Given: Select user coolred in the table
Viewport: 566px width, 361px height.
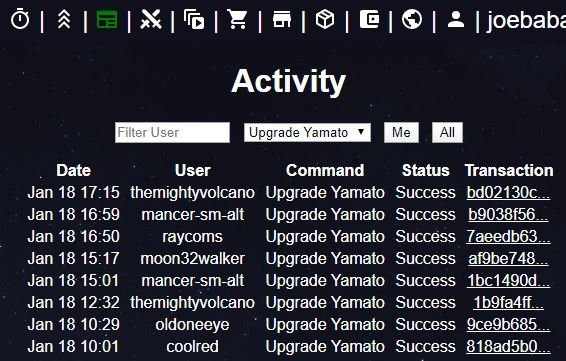Looking at the screenshot, I should pyautogui.click(x=192, y=347).
